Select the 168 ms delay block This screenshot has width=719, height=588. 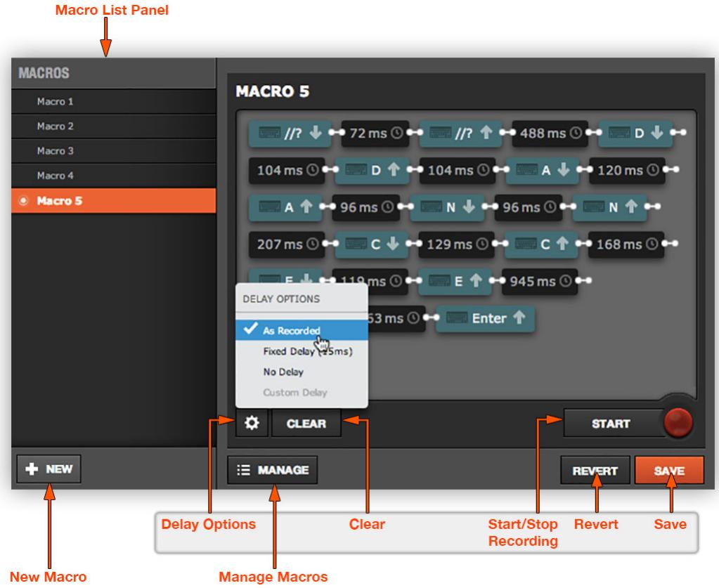[x=626, y=244]
